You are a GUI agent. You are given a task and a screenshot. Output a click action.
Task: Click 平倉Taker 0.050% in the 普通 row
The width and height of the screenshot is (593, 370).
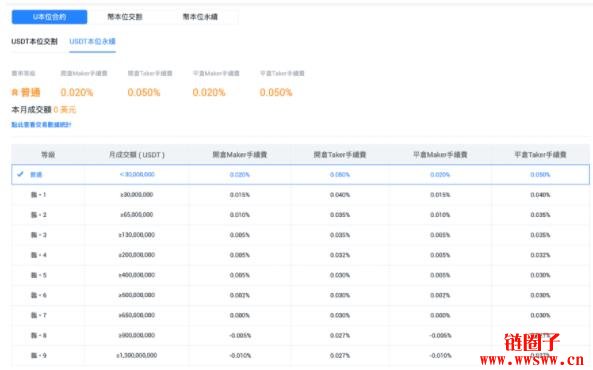click(x=540, y=175)
